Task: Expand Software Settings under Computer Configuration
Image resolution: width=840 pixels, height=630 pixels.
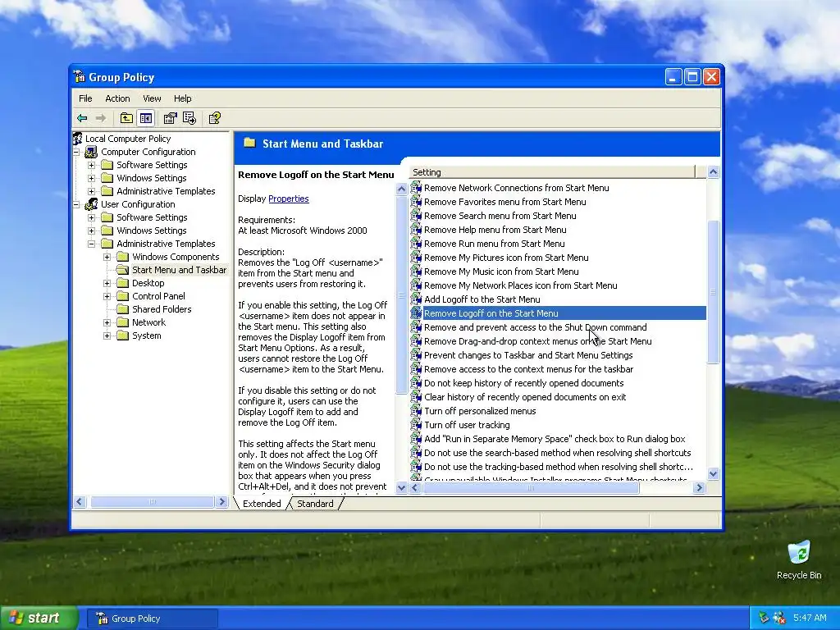Action: (x=92, y=165)
